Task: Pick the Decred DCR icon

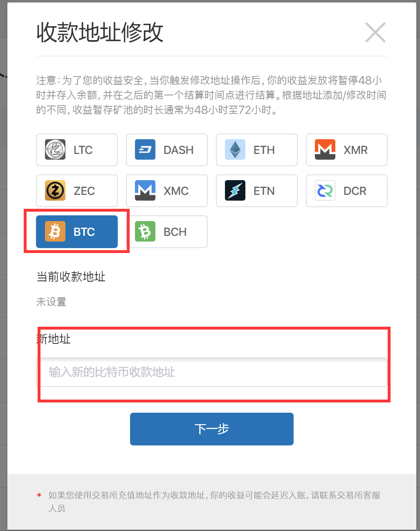Action: [x=325, y=191]
